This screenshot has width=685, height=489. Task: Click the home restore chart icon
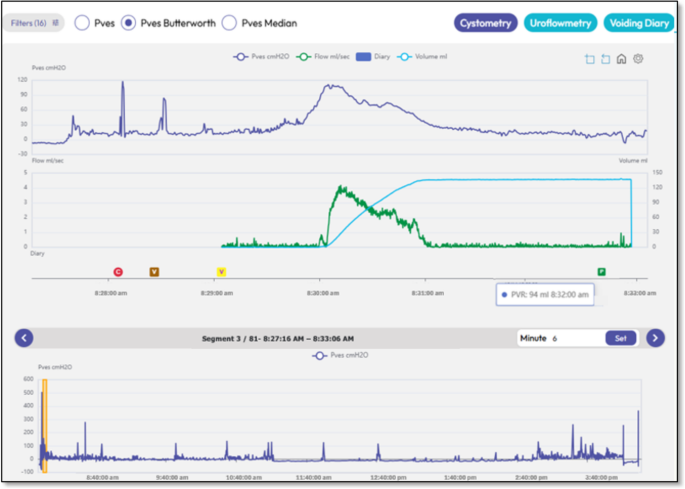[621, 59]
